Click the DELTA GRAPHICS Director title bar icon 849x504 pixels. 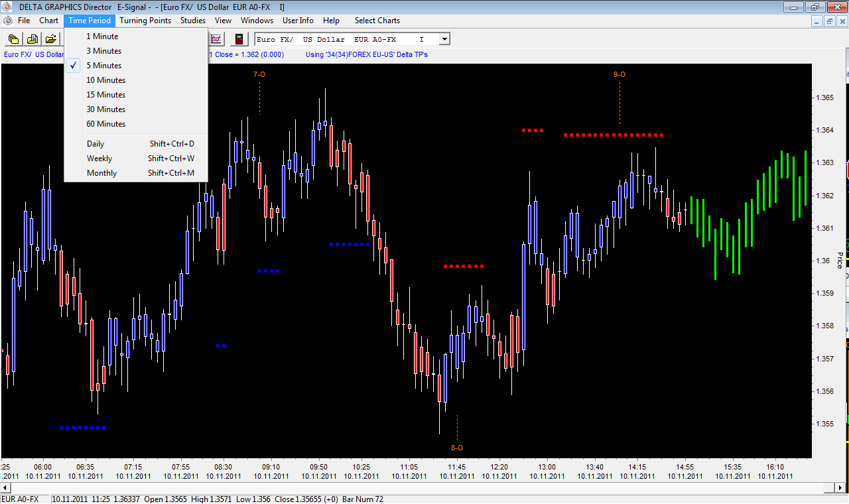click(7, 7)
